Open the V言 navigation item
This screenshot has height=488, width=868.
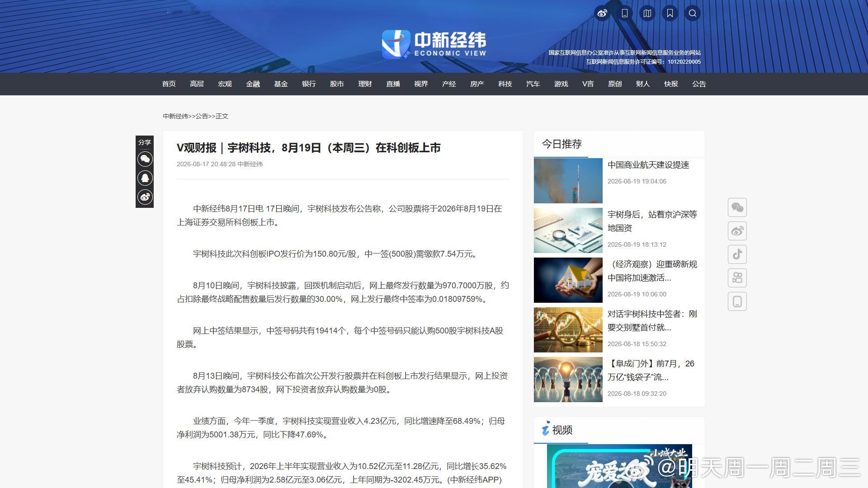[x=588, y=84]
